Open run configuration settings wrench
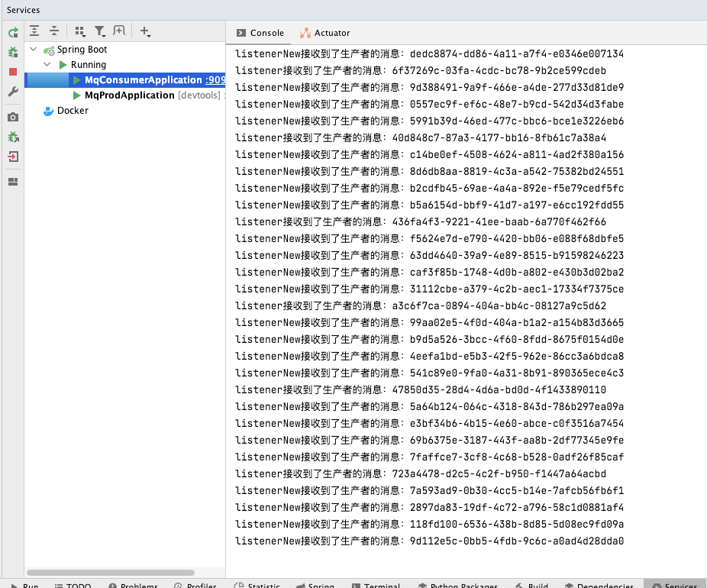Screen dimensions: 707x588 [x=13, y=92]
